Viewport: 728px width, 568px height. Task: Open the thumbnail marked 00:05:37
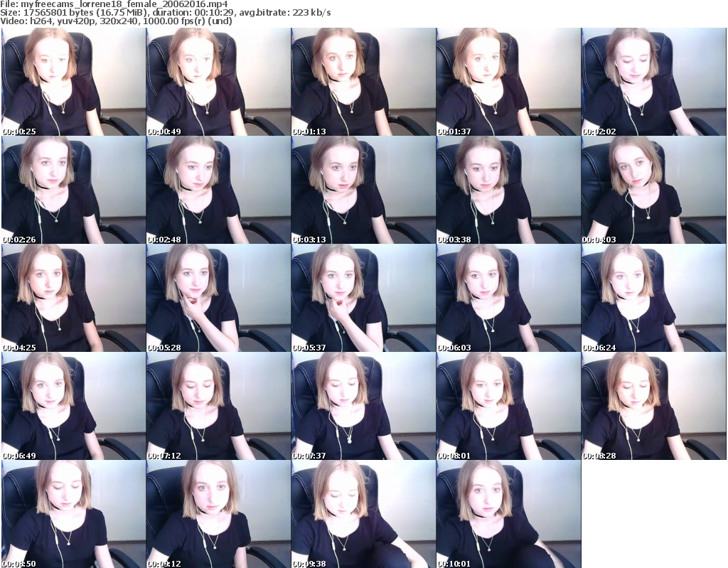(x=363, y=298)
